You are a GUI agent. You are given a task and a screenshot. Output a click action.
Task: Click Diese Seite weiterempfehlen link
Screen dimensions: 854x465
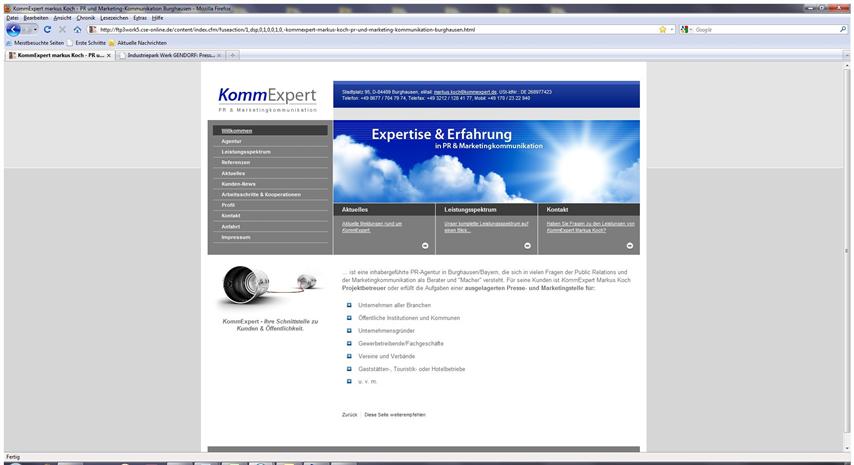pyautogui.click(x=395, y=415)
